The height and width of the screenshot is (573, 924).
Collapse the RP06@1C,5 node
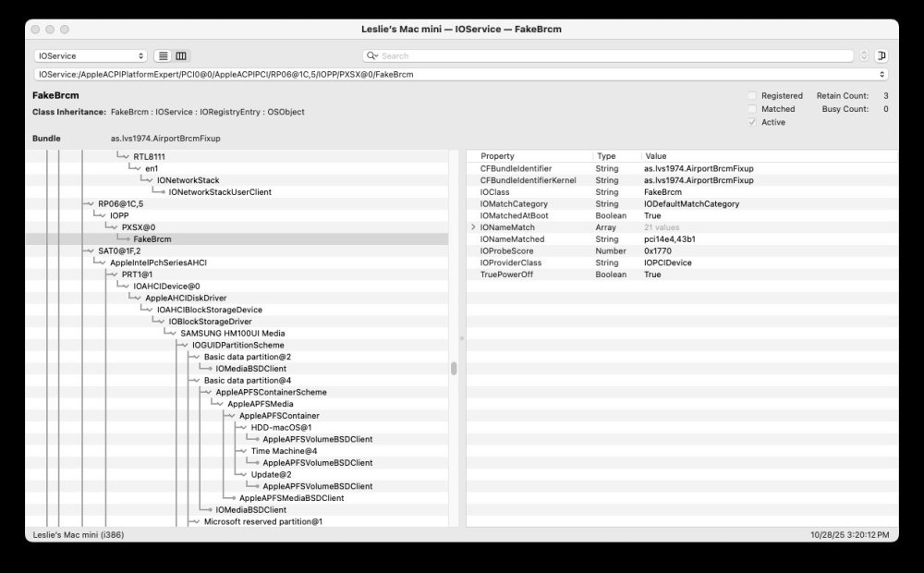tap(91, 204)
